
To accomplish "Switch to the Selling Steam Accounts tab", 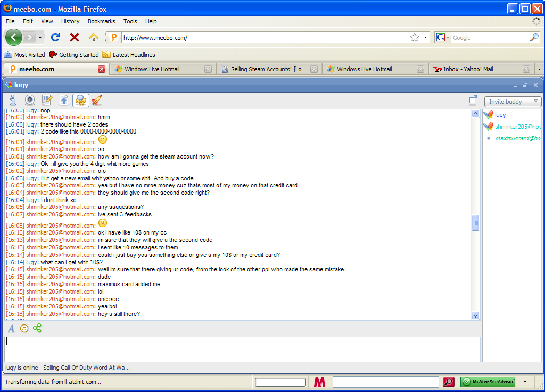I will [268, 69].
